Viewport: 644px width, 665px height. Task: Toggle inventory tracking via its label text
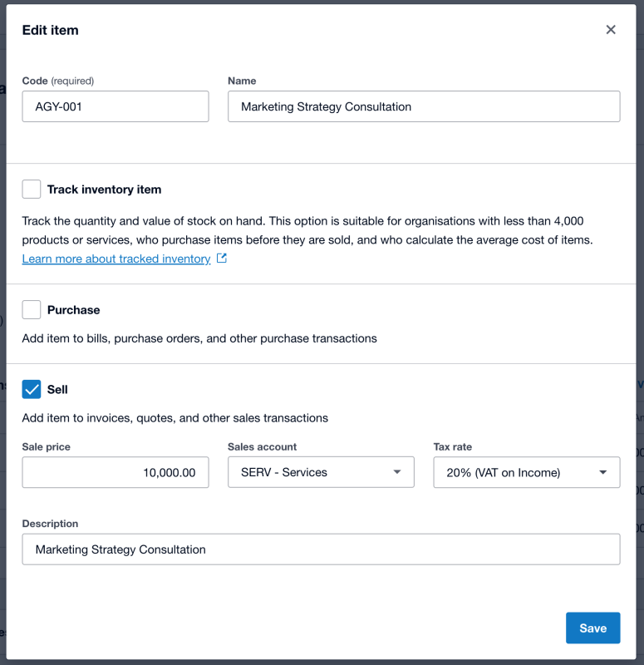click(105, 190)
